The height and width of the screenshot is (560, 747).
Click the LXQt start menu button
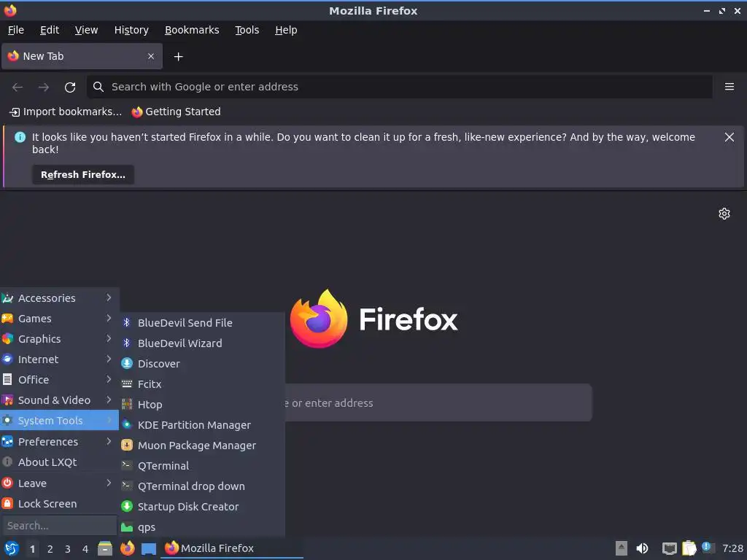coord(12,548)
